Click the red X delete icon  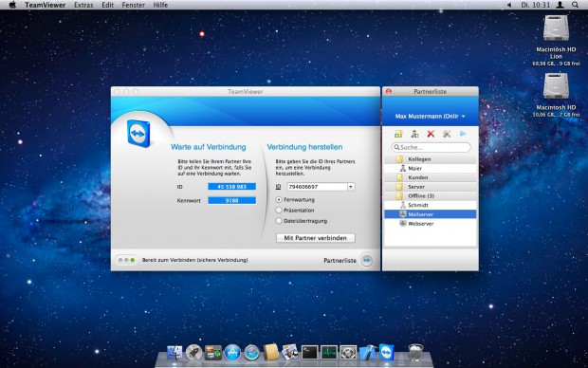[x=431, y=134]
